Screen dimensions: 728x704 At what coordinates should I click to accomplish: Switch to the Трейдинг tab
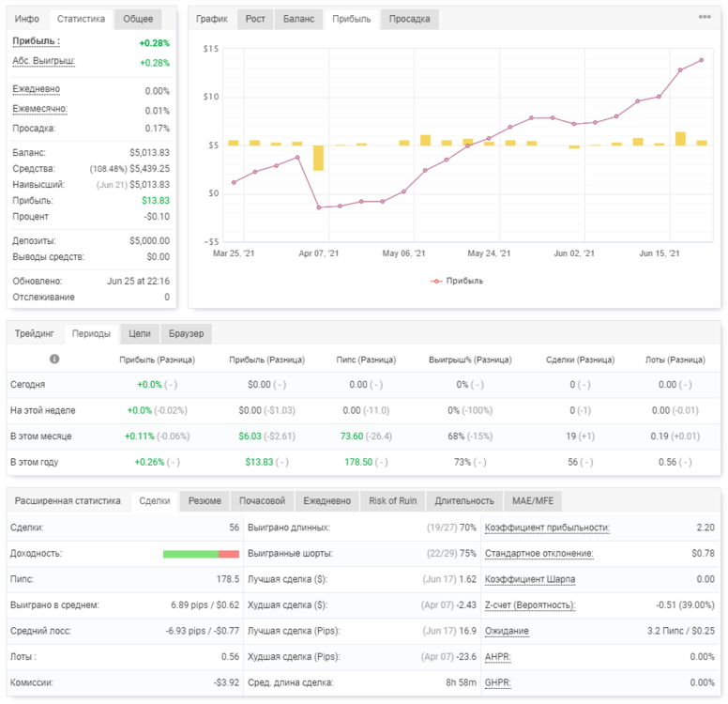click(x=35, y=333)
